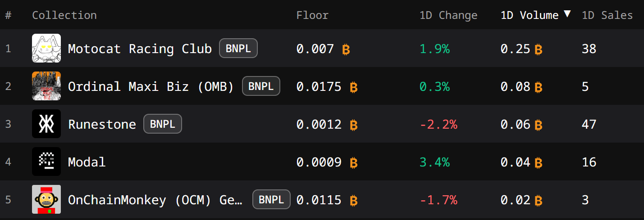Toggle the 1D Volume sort arrow
Viewport: 644px width, 220px height.
pos(567,14)
